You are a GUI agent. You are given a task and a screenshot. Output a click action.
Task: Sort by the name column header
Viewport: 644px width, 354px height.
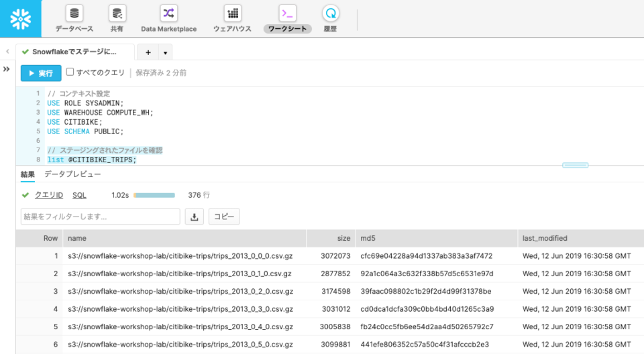[x=184, y=238]
